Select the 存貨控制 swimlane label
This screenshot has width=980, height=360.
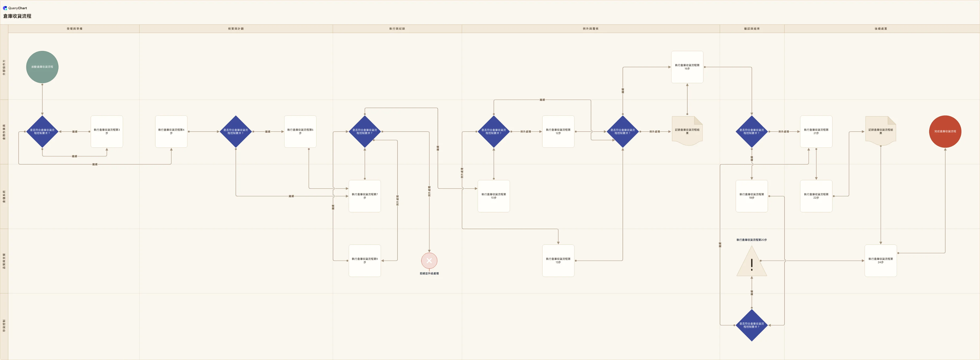[x=4, y=326]
